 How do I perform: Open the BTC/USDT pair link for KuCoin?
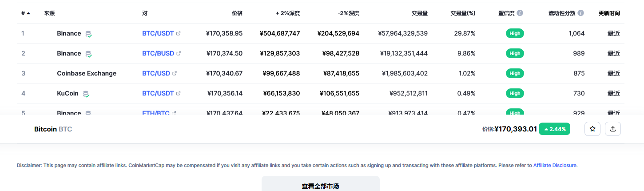(158, 93)
